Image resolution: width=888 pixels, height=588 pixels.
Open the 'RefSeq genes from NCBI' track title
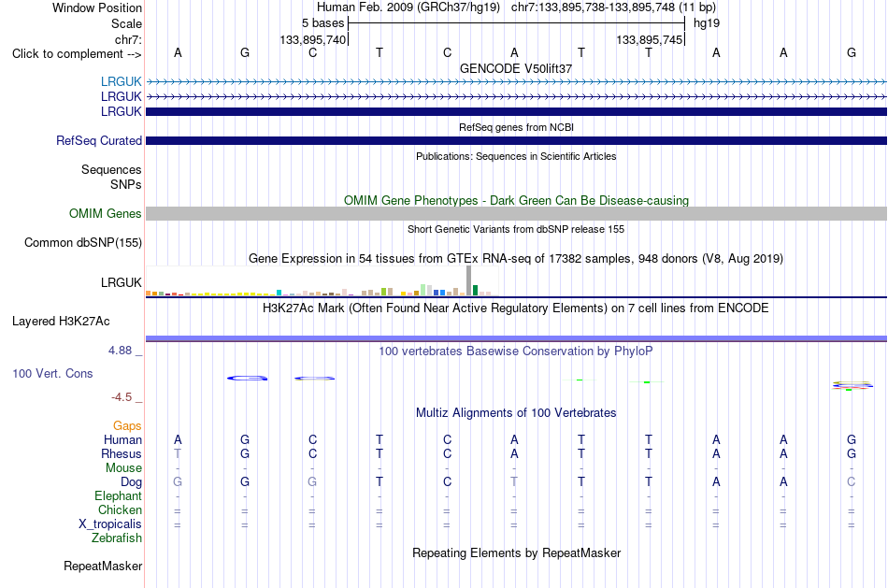pos(516,127)
